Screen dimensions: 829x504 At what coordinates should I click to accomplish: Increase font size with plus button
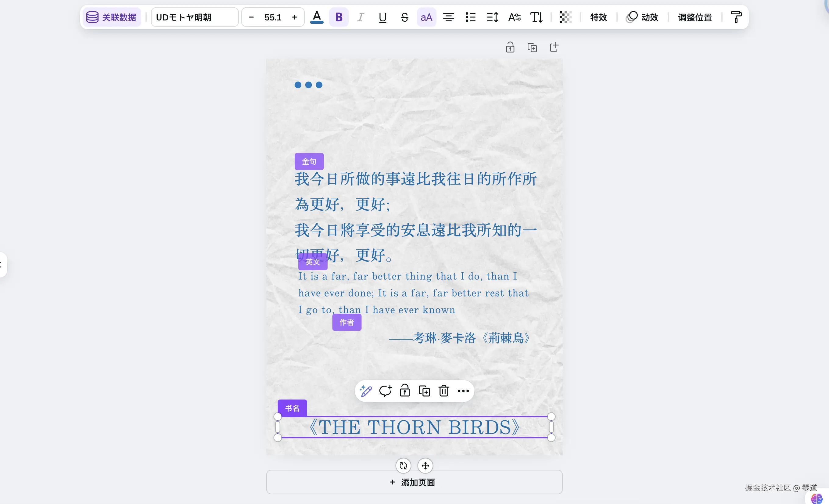294,17
